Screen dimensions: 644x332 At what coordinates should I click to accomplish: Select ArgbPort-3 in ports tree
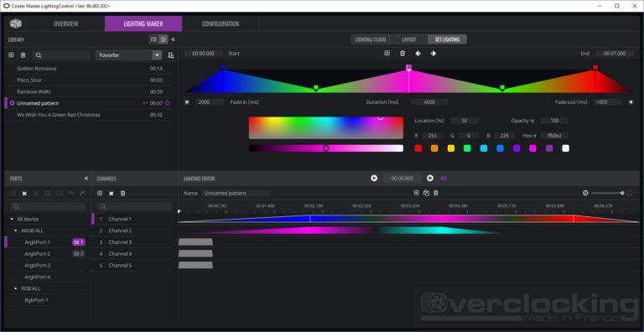pos(38,266)
